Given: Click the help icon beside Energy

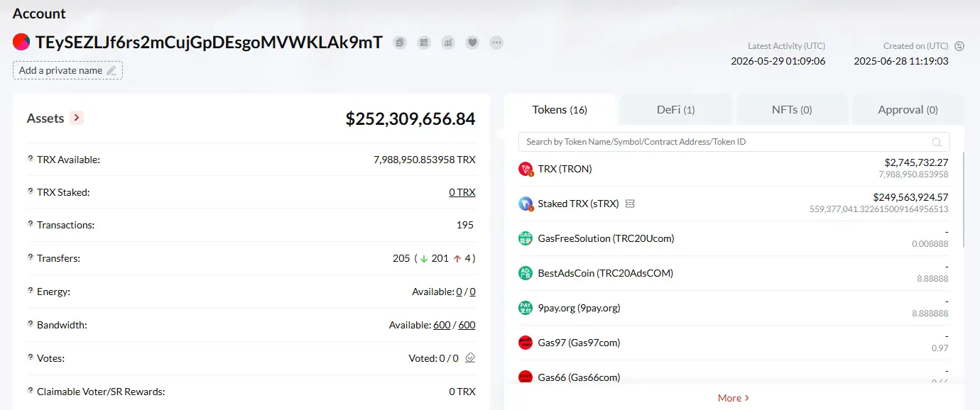Looking at the screenshot, I should 31,291.
